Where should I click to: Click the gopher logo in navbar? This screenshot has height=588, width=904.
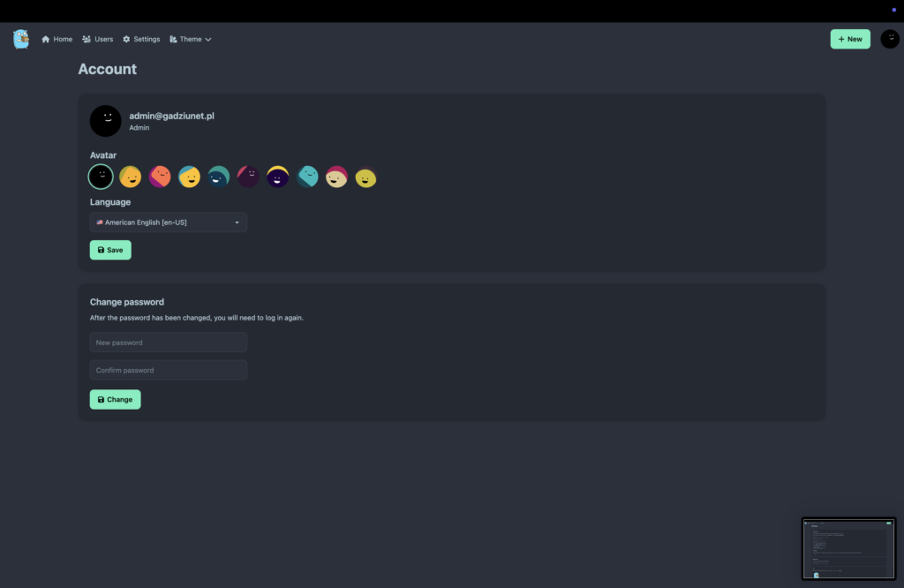21,39
